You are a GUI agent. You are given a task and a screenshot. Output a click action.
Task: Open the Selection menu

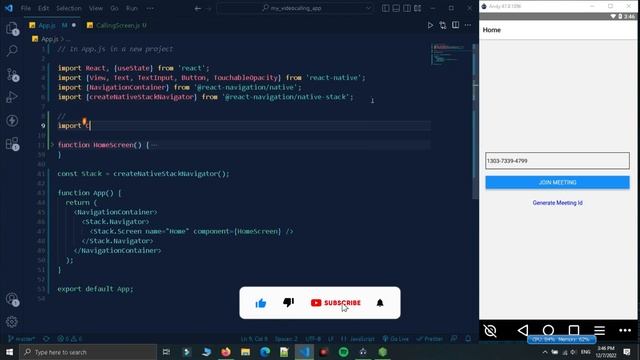[x=69, y=8]
